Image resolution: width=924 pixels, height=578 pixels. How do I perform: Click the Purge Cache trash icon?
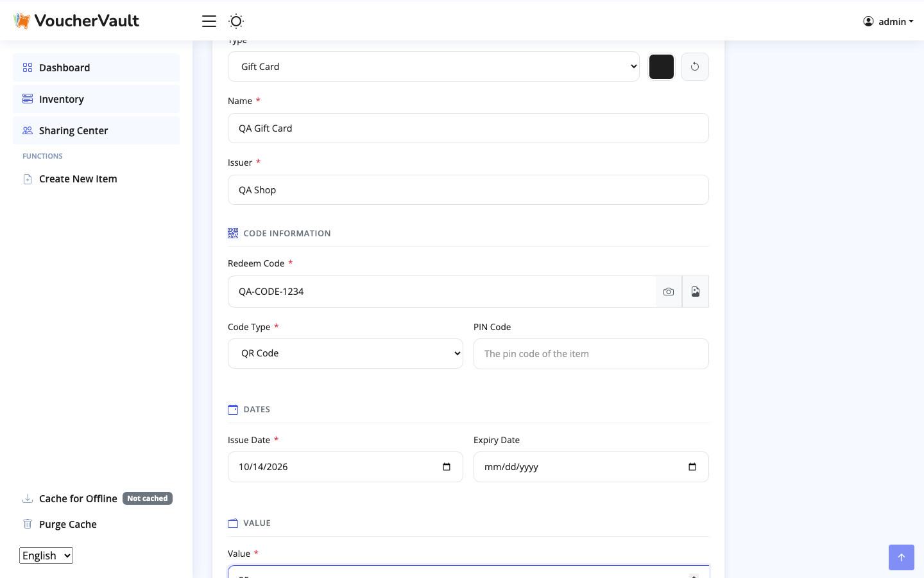coord(28,524)
